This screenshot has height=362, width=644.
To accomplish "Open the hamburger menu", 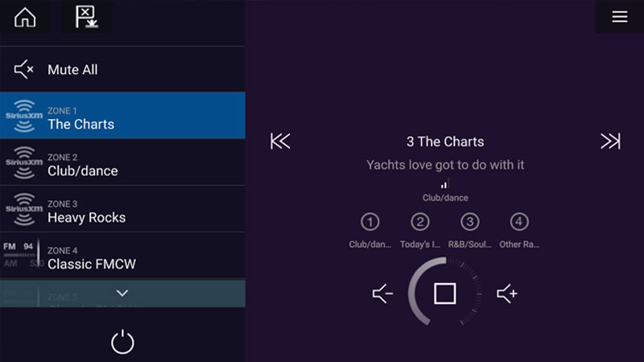I will 619,17.
